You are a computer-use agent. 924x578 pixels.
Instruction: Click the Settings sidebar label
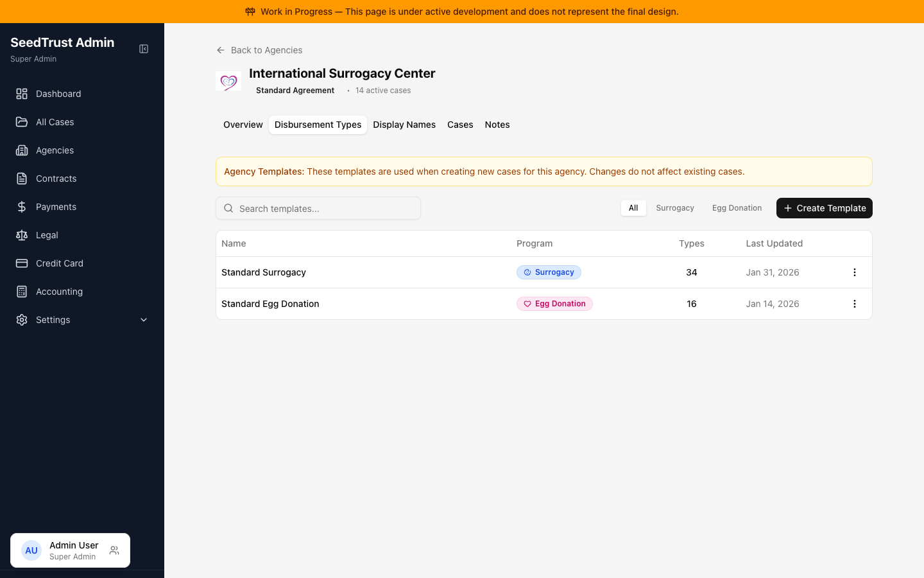click(x=53, y=320)
